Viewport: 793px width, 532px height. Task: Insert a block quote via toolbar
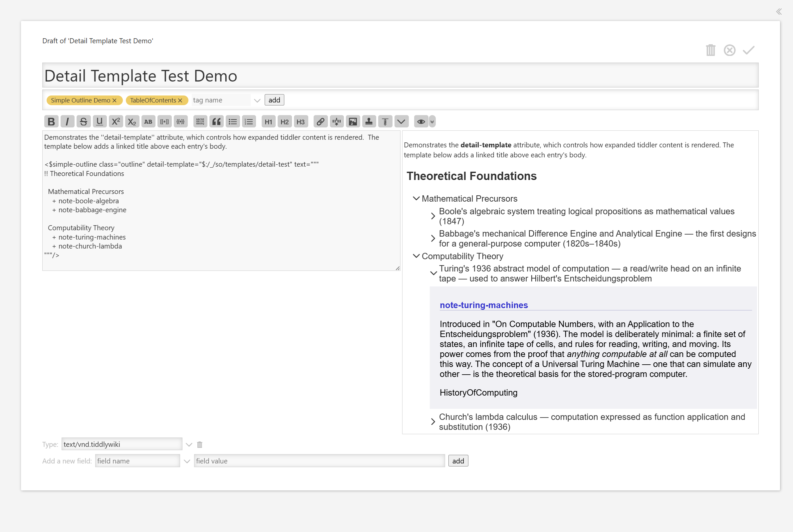coord(216,121)
